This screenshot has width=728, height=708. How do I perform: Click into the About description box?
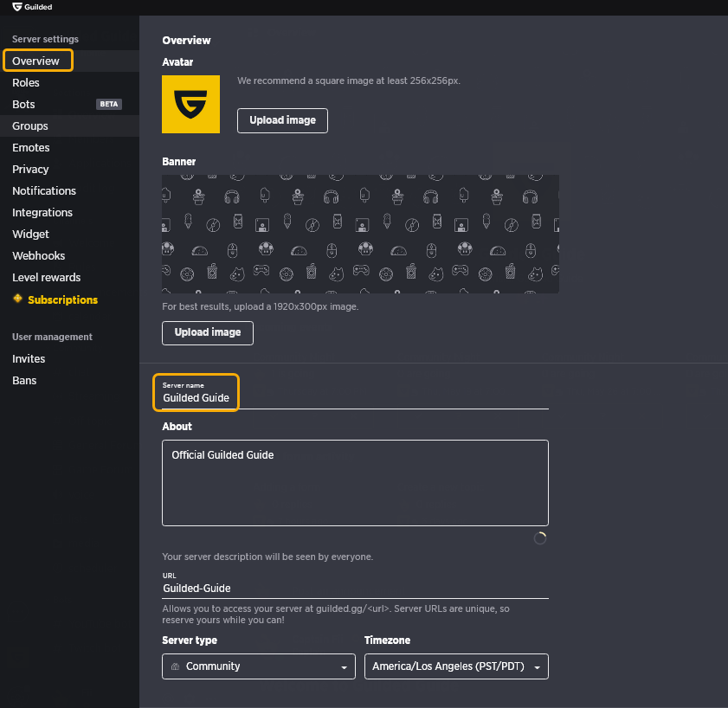[355, 483]
